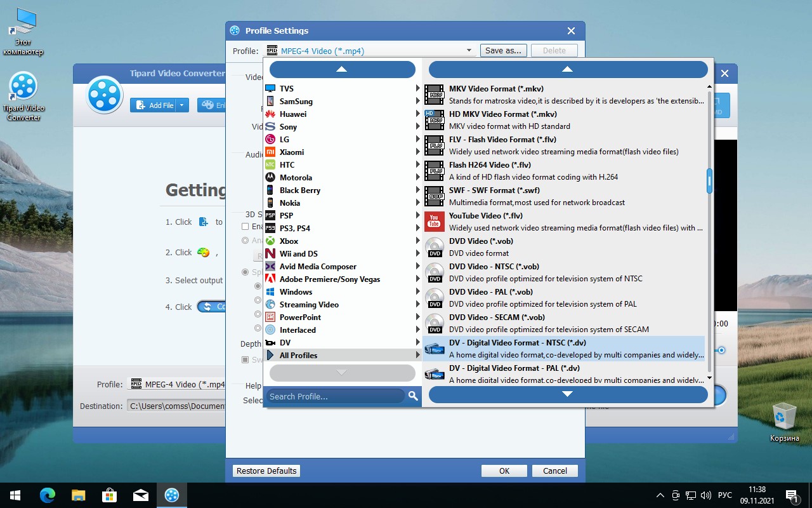
Task: Open the Add File dropdown arrow
Action: point(182,105)
